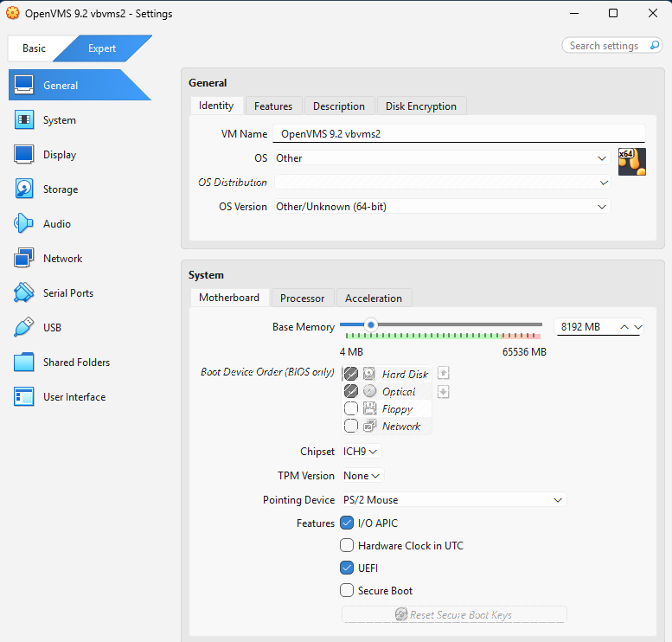
Task: Click the VM Name text field
Action: 458,134
